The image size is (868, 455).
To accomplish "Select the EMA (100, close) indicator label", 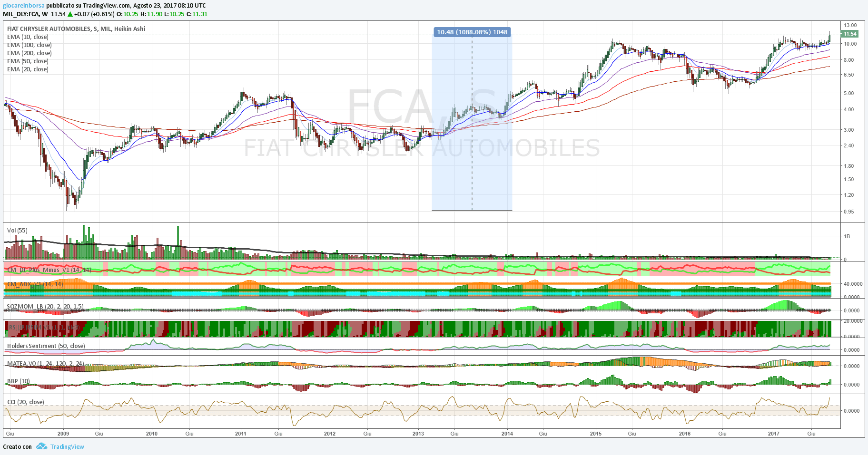I will (29, 45).
